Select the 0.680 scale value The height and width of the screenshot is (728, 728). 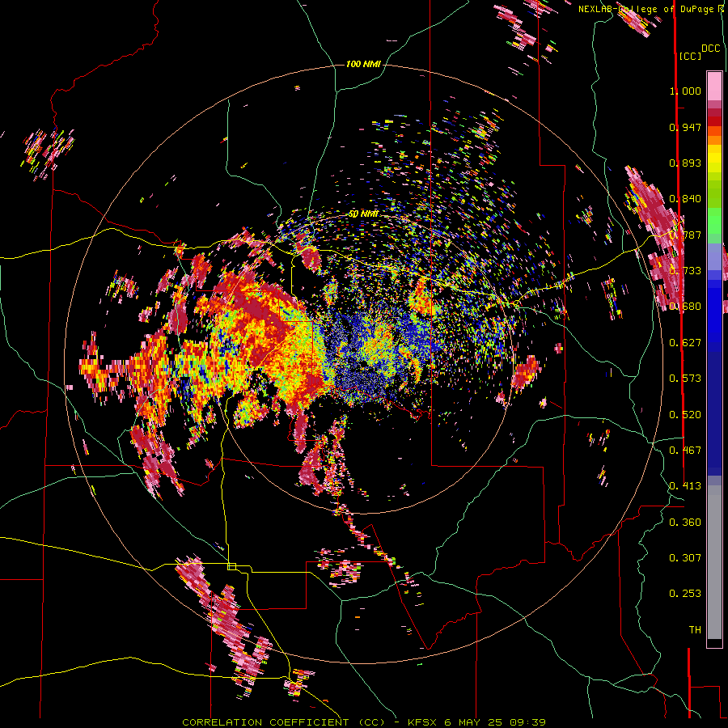click(685, 307)
